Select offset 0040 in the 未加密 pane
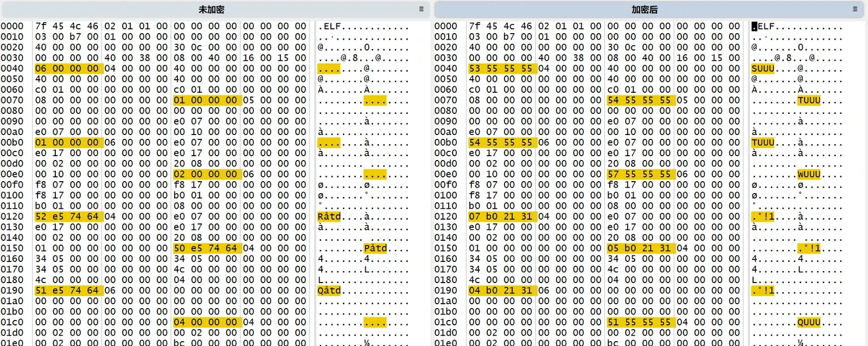 (12, 68)
